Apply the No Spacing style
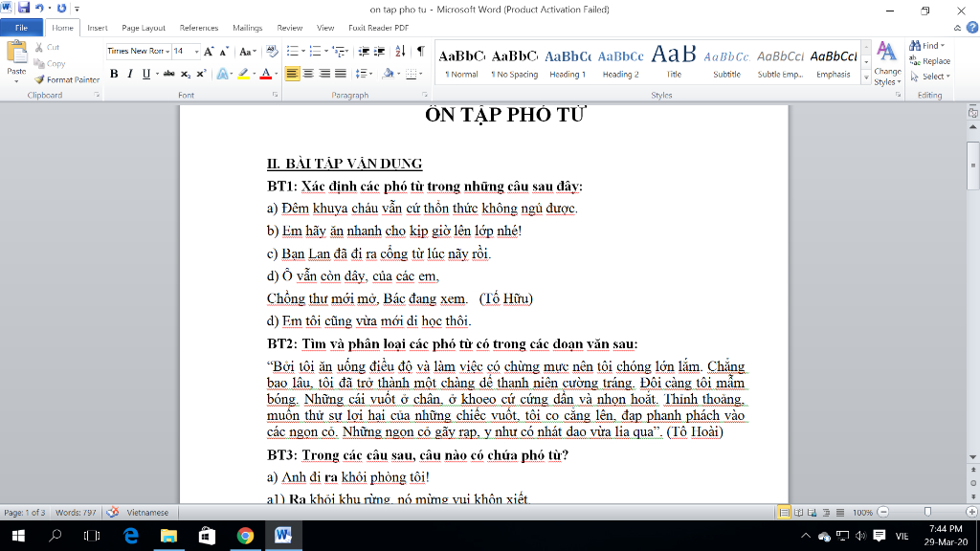Screen dimensions: 980x551 (515, 62)
